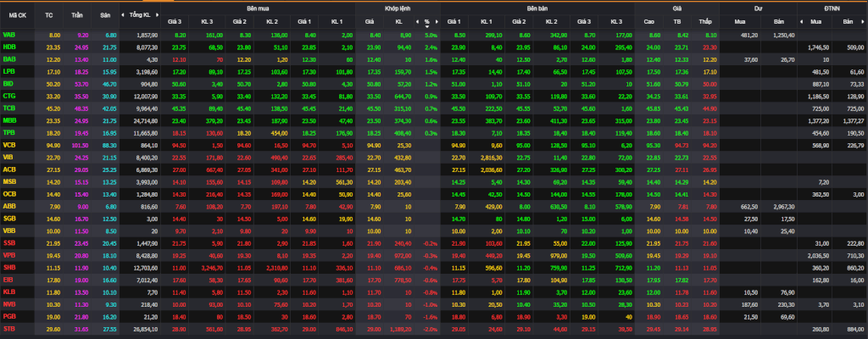Click VPB foreign buy value 2,036,50

pyautogui.click(x=821, y=255)
